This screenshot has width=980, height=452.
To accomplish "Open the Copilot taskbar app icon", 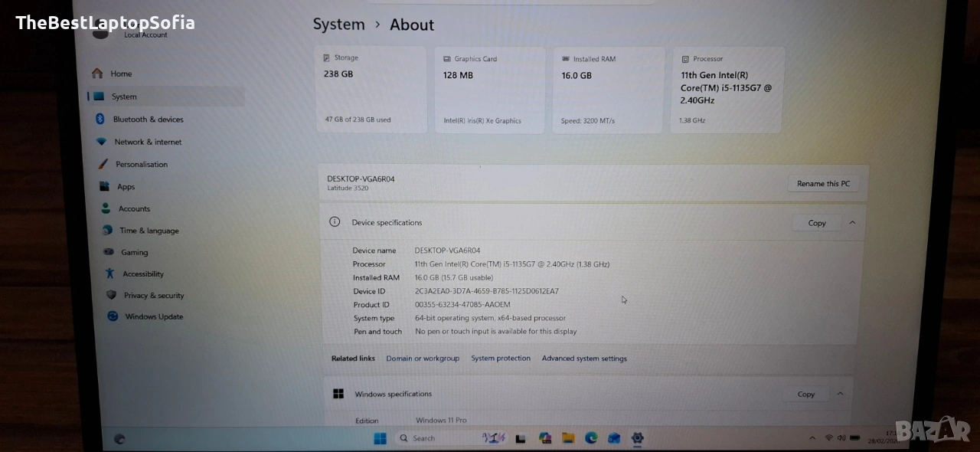I will 545,438.
